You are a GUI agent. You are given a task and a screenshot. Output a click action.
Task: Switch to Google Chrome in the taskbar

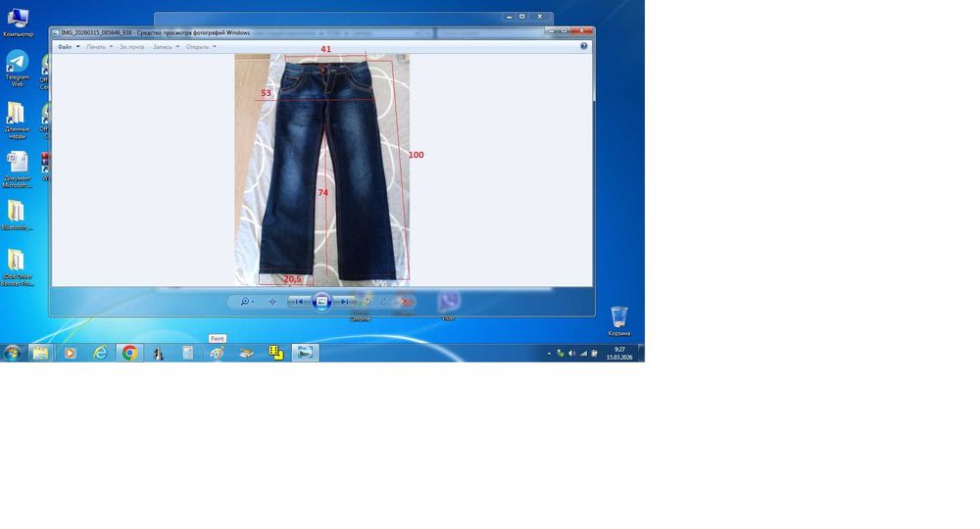[129, 353]
